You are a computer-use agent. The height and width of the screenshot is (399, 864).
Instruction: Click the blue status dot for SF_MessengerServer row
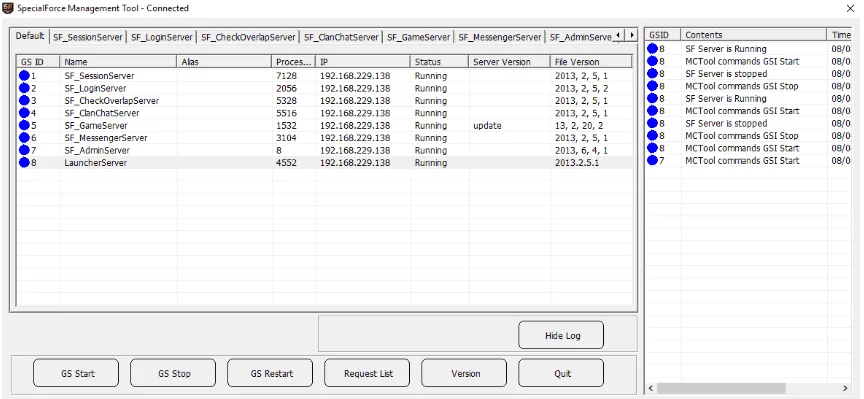[24, 138]
